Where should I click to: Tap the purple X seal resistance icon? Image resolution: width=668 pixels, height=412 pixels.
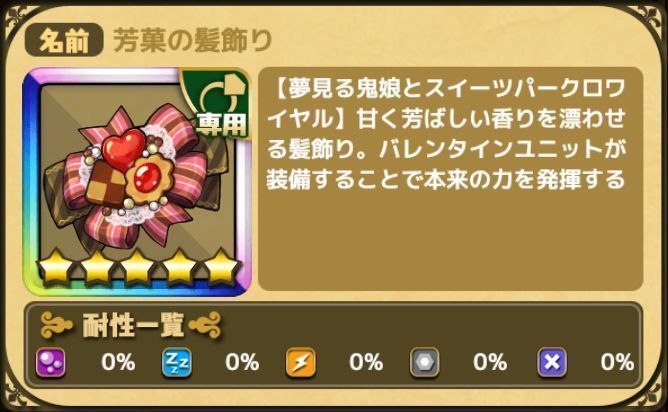(552, 363)
